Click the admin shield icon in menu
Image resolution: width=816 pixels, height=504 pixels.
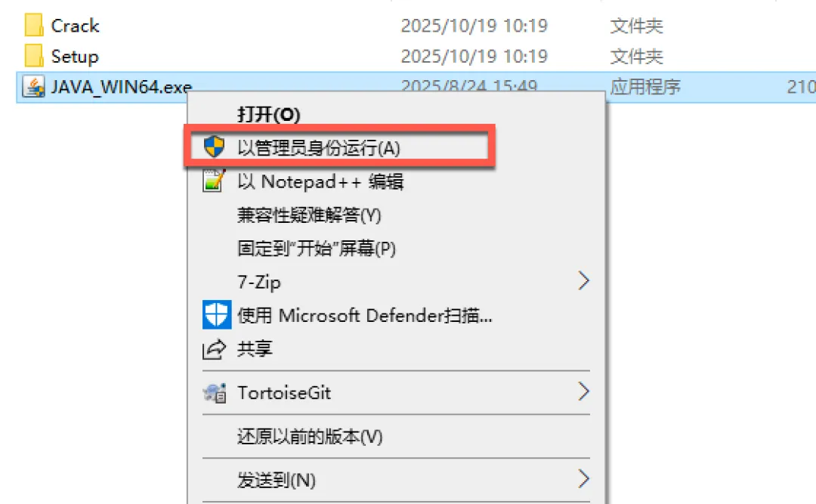[214, 147]
